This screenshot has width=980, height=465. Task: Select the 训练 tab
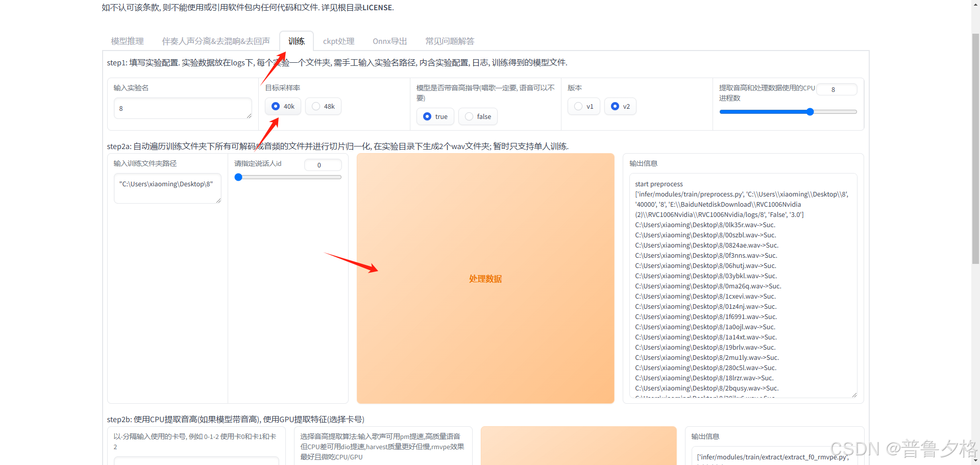(x=296, y=41)
